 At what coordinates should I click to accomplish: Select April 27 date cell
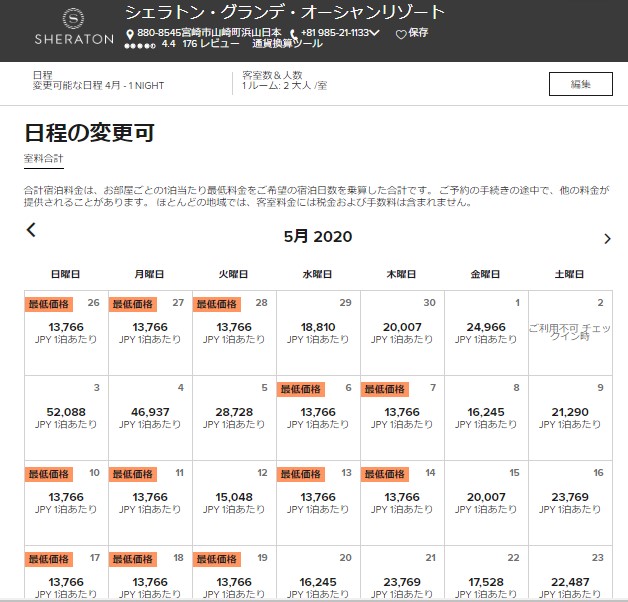[x=150, y=333]
